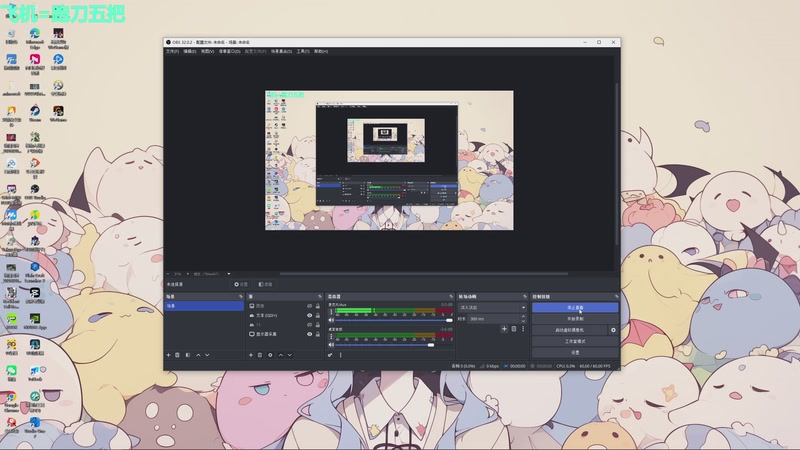Image resolution: width=800 pixels, height=450 pixels.
Task: Open transition properties menu dots
Action: (523, 329)
